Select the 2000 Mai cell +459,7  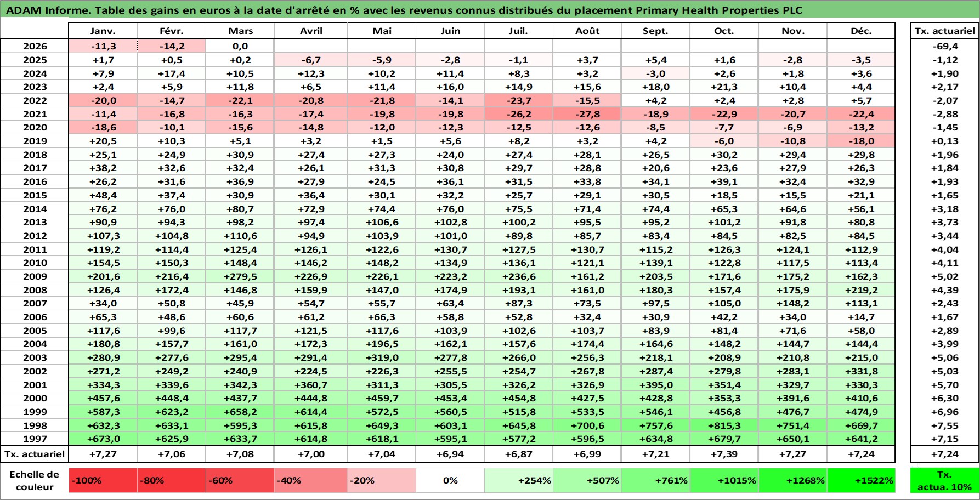pyautogui.click(x=382, y=398)
